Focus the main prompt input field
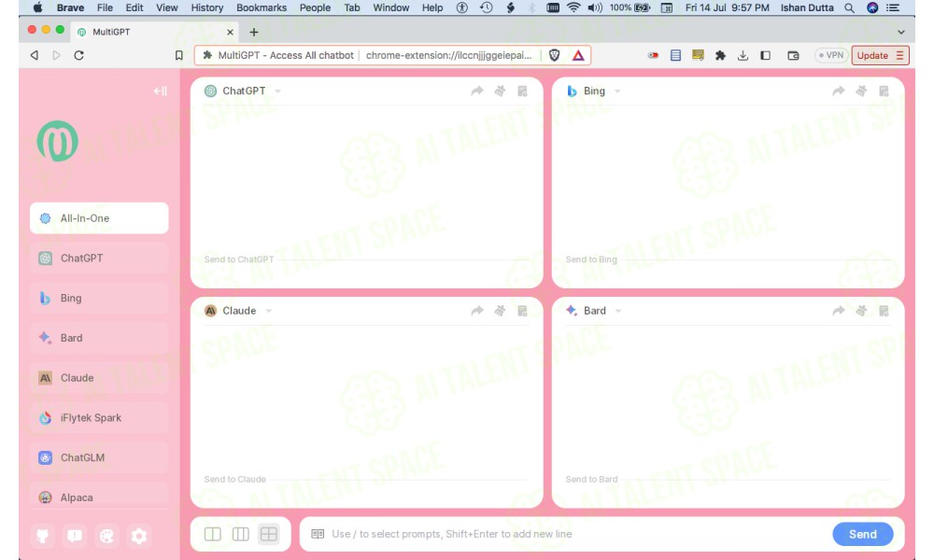This screenshot has height=560, width=934. 578,534
